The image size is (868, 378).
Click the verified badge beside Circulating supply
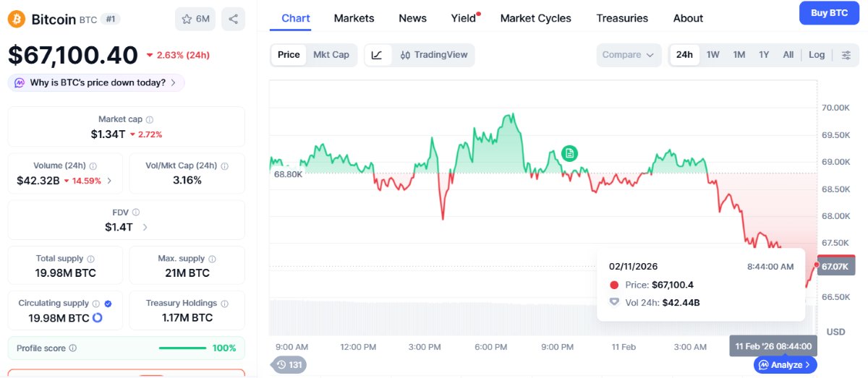point(108,304)
